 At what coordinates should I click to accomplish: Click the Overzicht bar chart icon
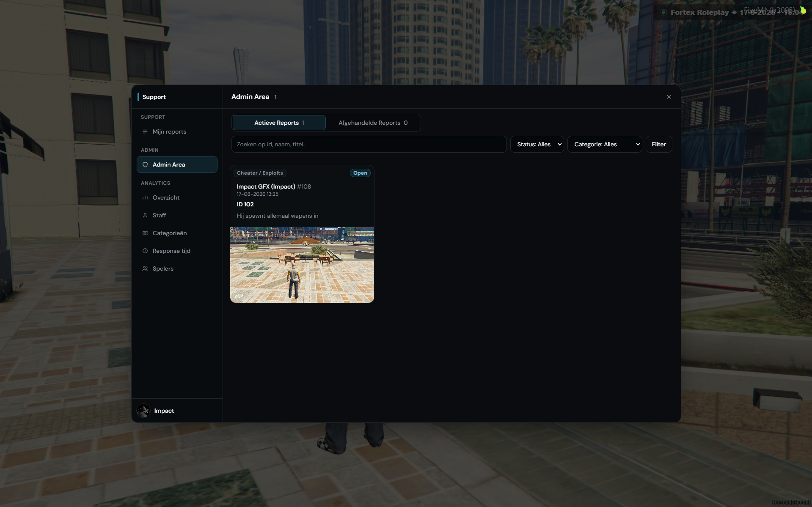145,197
